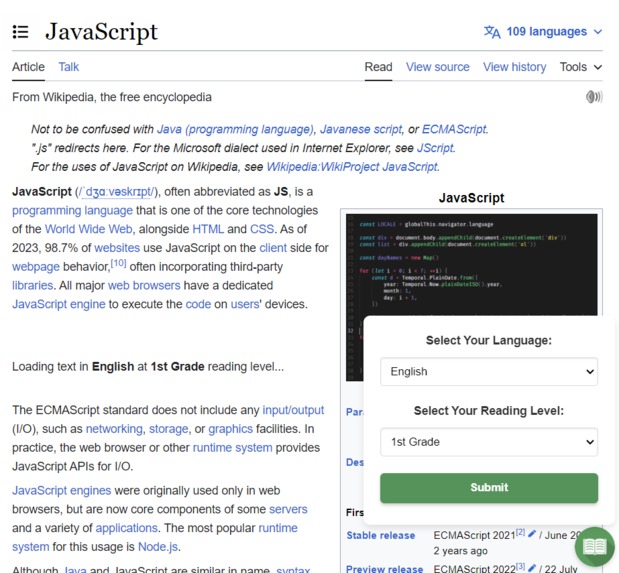Click the Preview release infobox link
The width and height of the screenshot is (619, 573).
click(385, 569)
